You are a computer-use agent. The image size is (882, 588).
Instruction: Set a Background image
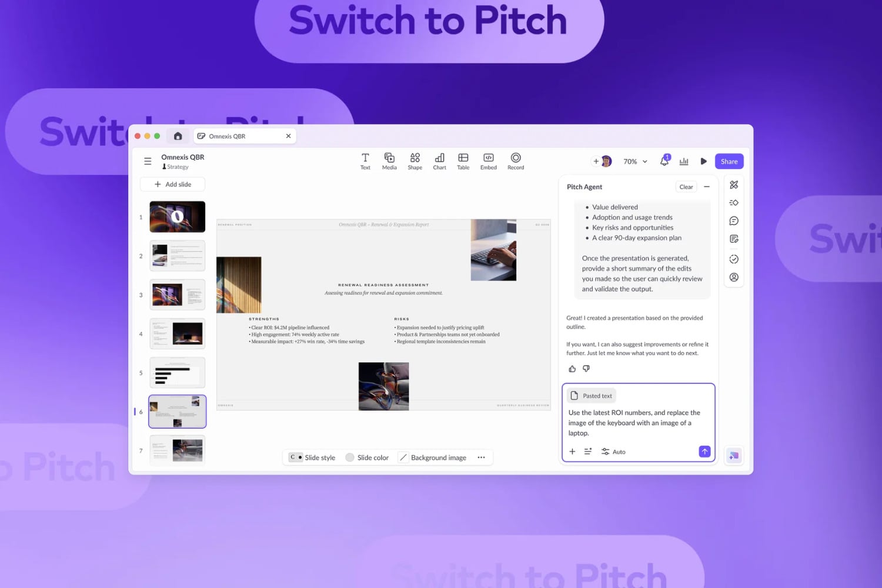[x=433, y=457]
